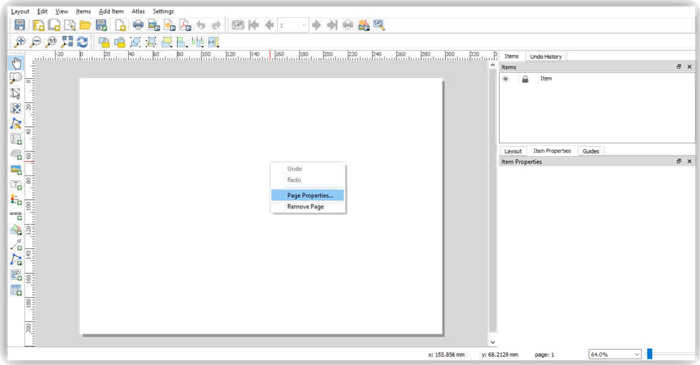
Task: Click the Save Project icon
Action: pyautogui.click(x=20, y=25)
